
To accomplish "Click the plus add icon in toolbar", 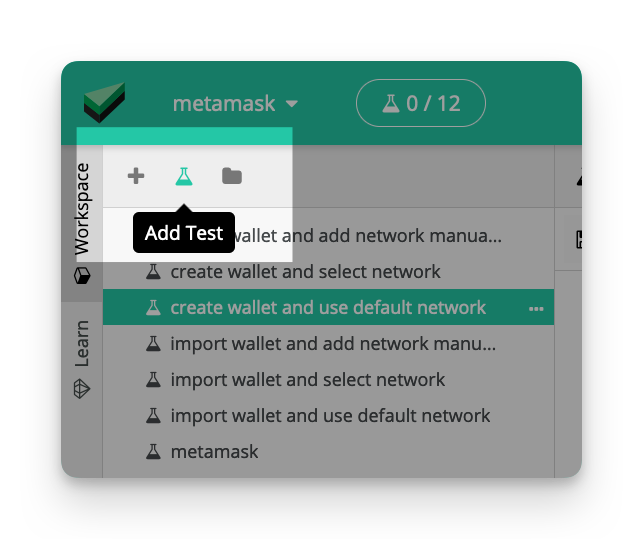I will (x=136, y=176).
